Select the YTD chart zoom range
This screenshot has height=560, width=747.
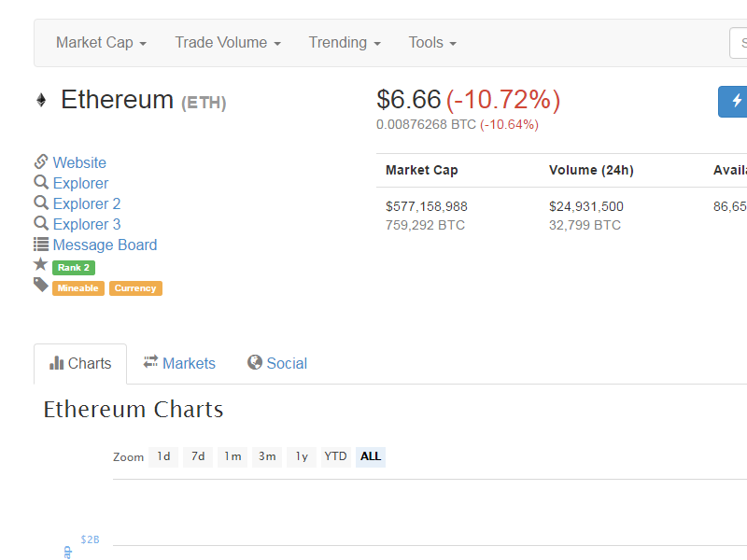[336, 456]
